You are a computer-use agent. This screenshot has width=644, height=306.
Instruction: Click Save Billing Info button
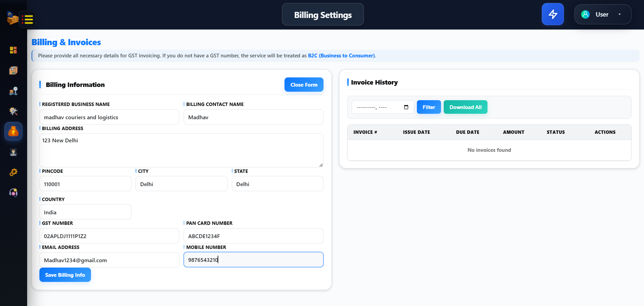tap(65, 275)
